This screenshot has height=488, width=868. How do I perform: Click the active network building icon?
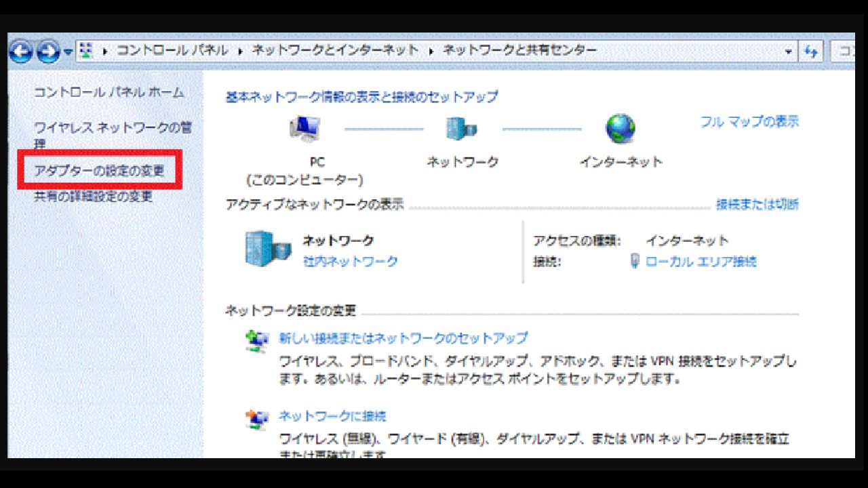(268, 249)
